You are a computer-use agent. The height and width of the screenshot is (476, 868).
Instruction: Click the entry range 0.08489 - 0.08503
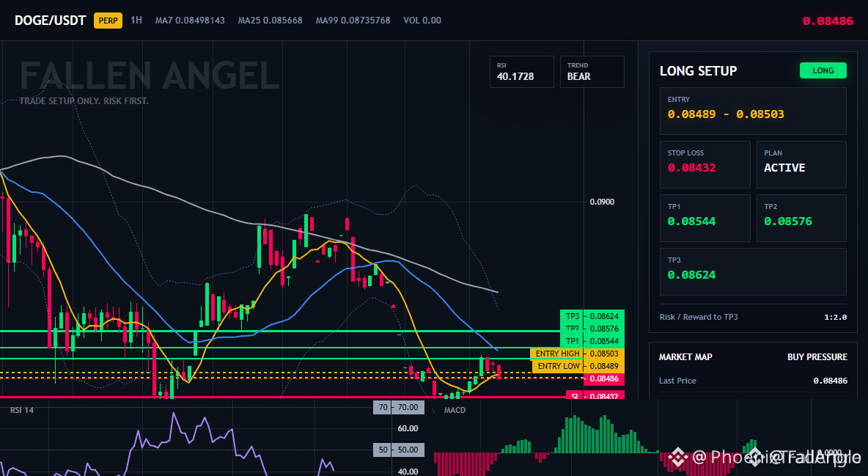[726, 114]
